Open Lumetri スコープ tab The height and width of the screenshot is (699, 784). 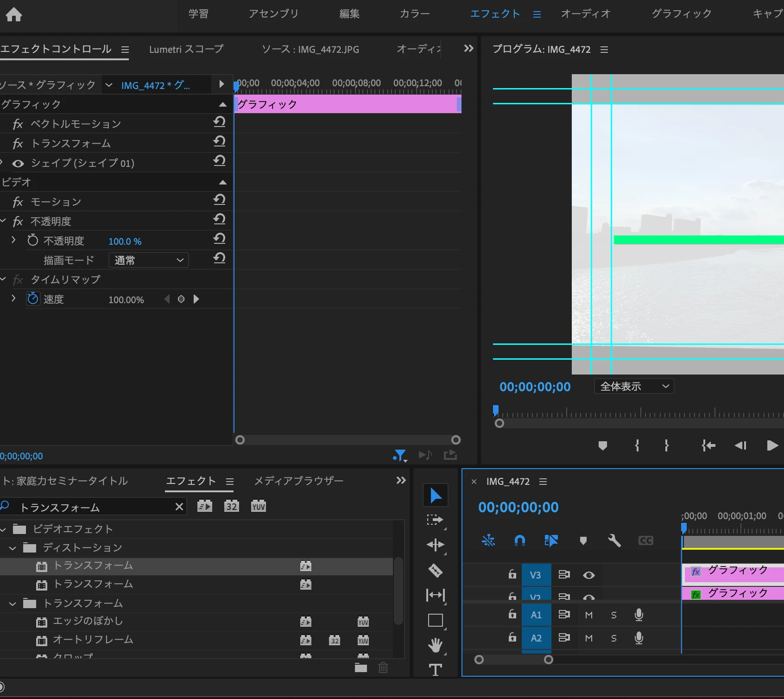click(x=186, y=49)
